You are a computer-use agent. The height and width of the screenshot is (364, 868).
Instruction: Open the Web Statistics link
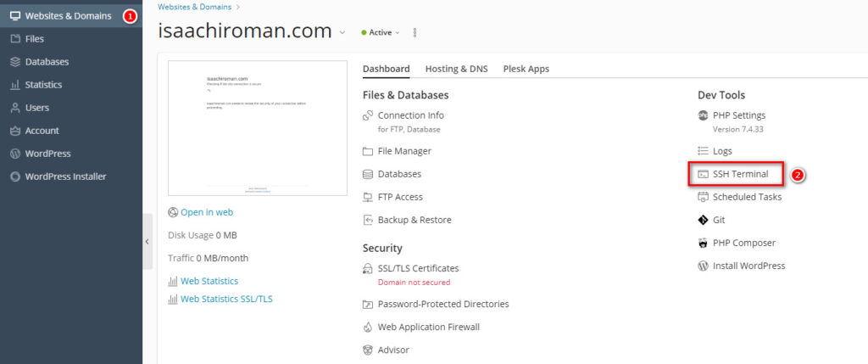coord(209,282)
